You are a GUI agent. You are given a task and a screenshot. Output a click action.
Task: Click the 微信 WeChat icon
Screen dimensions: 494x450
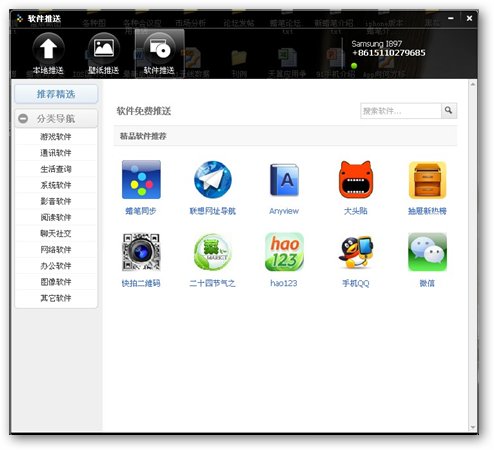(x=427, y=252)
